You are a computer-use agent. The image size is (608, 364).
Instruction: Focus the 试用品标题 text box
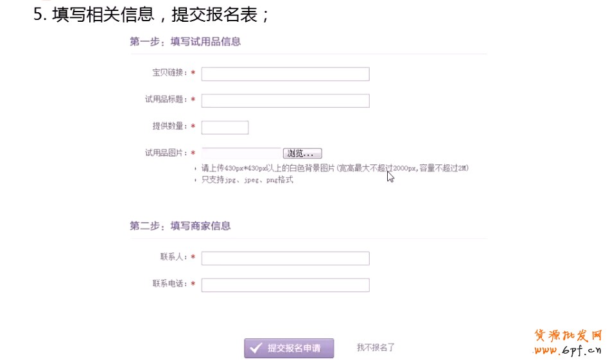pos(285,101)
